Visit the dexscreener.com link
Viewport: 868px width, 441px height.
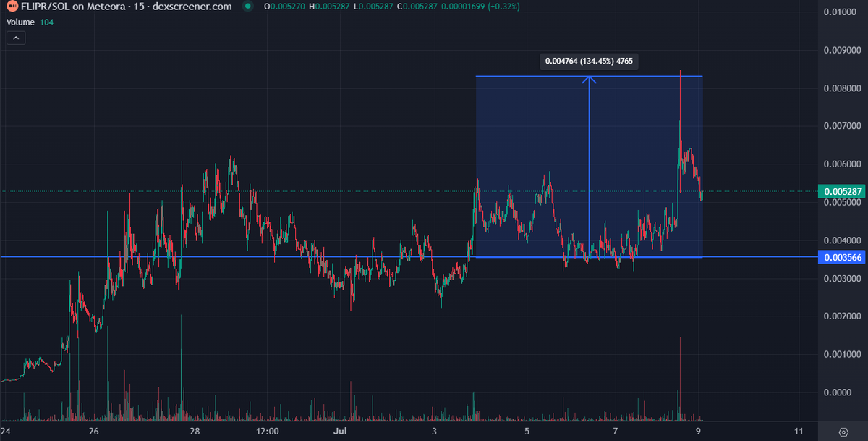(192, 7)
